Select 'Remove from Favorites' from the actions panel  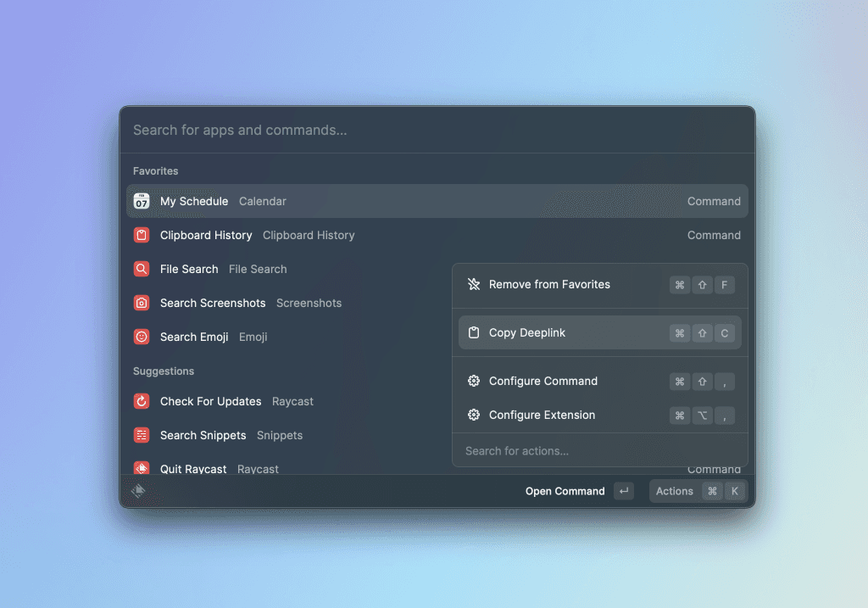click(548, 285)
